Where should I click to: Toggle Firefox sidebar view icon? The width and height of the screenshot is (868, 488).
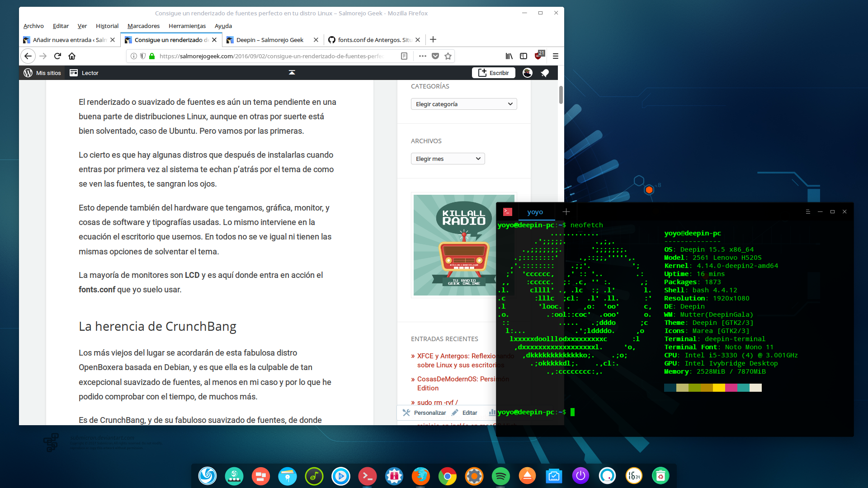pos(524,56)
